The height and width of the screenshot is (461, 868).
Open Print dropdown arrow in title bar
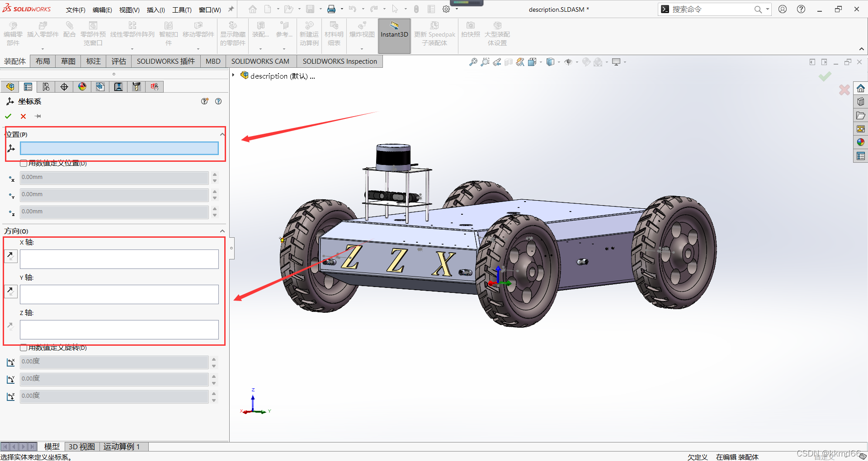tap(341, 9)
